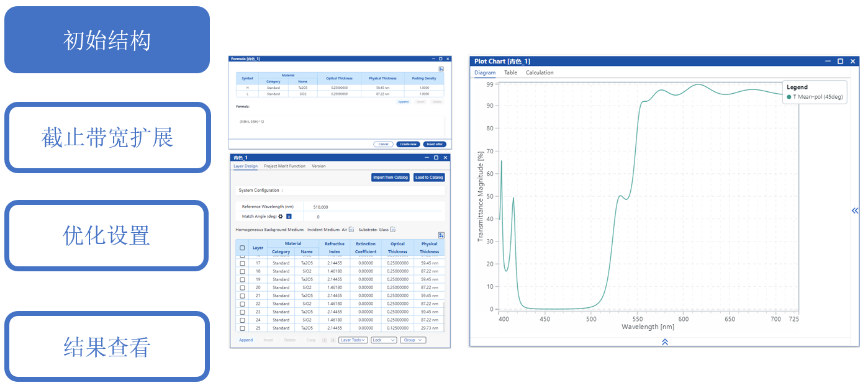Click the Import from Catalog button
Screen dimensions: 868x388
tap(391, 178)
